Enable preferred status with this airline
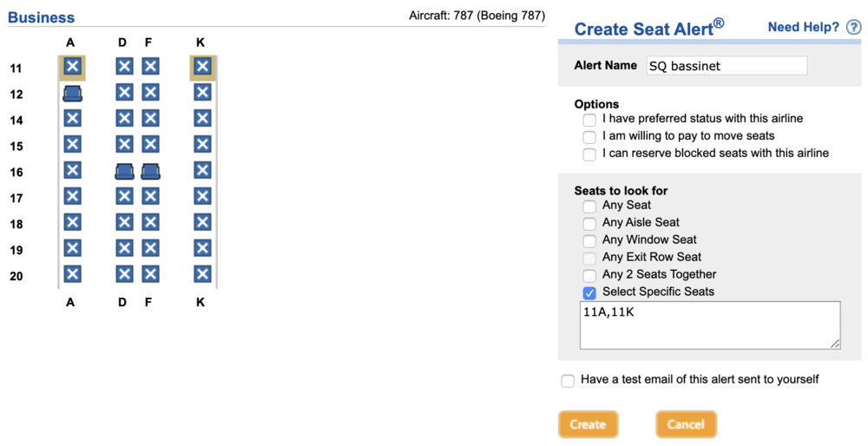Image resolution: width=868 pixels, height=446 pixels. tap(589, 120)
